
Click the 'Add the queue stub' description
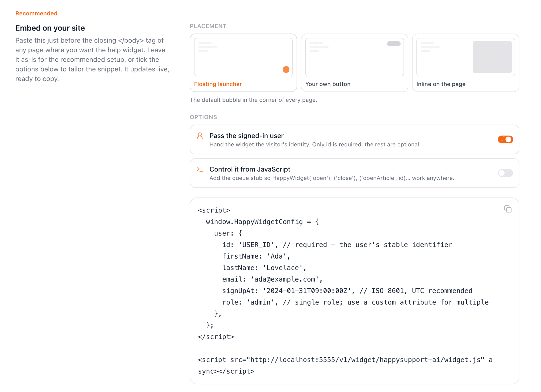point(332,178)
